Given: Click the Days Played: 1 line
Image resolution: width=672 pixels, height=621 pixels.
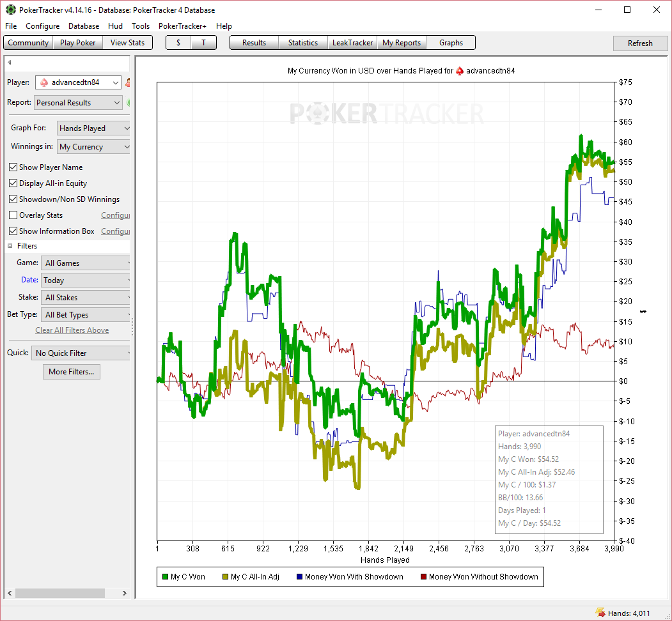Looking at the screenshot, I should click(522, 510).
